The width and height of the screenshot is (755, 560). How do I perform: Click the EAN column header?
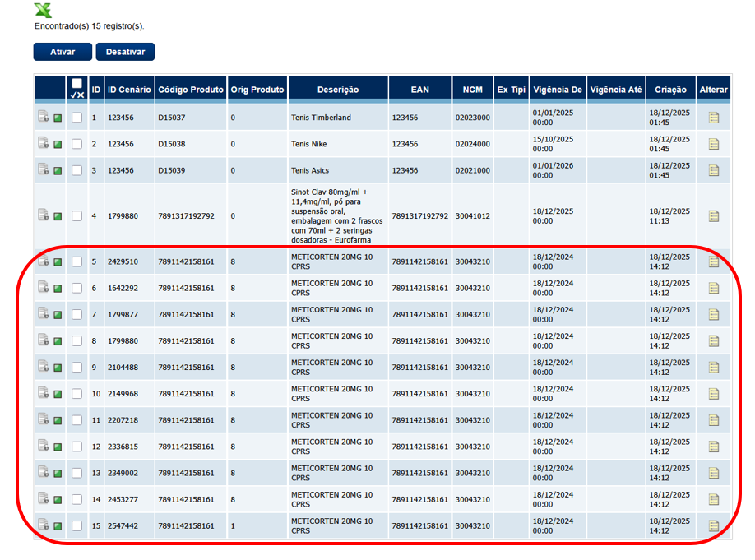tap(420, 90)
